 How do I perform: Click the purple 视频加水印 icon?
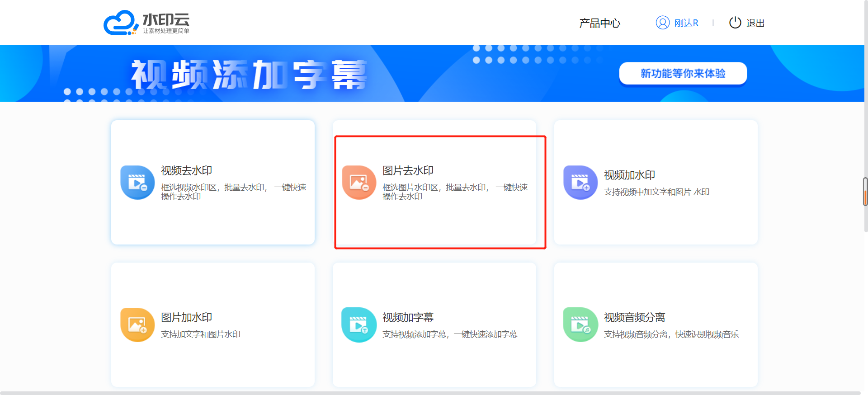point(580,183)
